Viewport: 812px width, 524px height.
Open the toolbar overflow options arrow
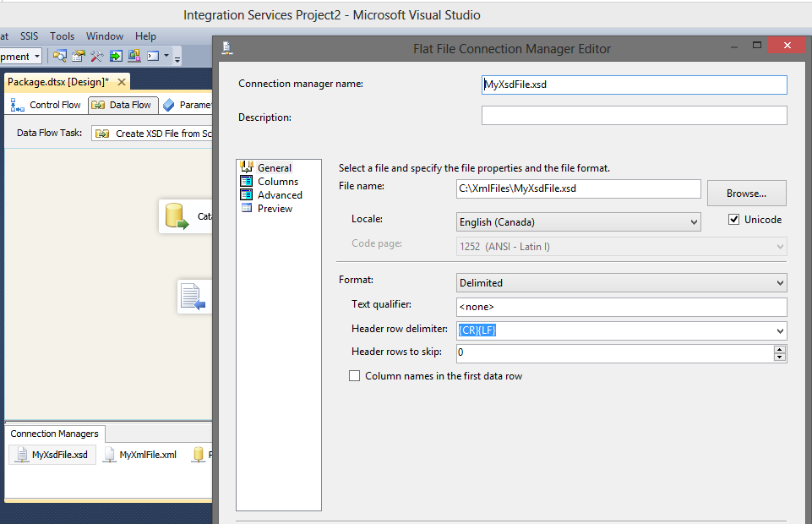coord(177,58)
